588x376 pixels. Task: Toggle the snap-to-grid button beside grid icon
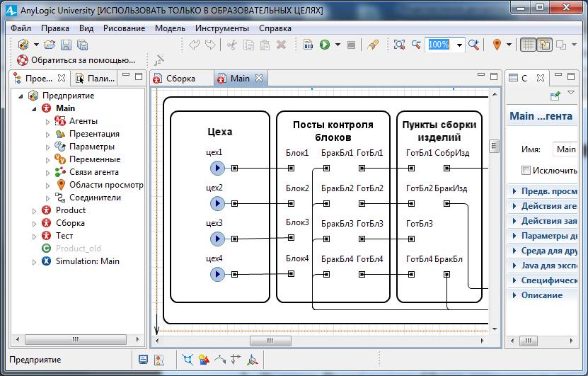[x=545, y=45]
